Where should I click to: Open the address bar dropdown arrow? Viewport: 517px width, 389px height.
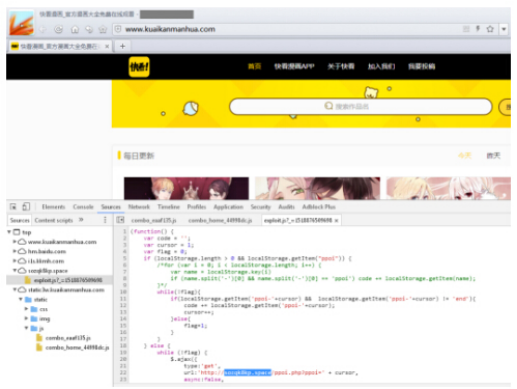[504, 29]
